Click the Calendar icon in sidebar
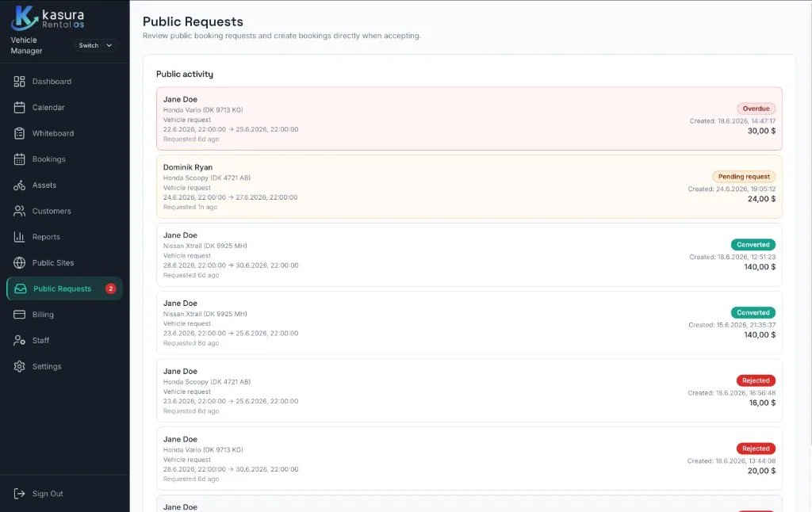 pyautogui.click(x=19, y=107)
